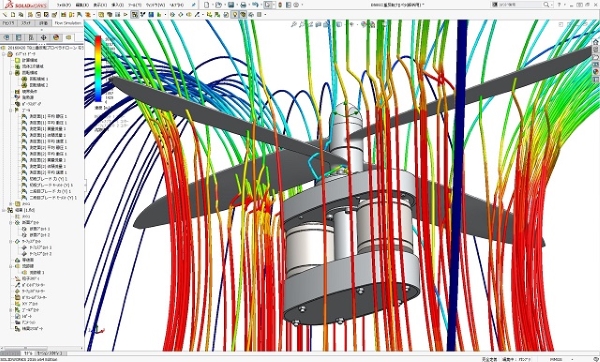Viewport: 600px width, 362px height.
Task: Collapse the 結果 results node
Action: (4, 210)
